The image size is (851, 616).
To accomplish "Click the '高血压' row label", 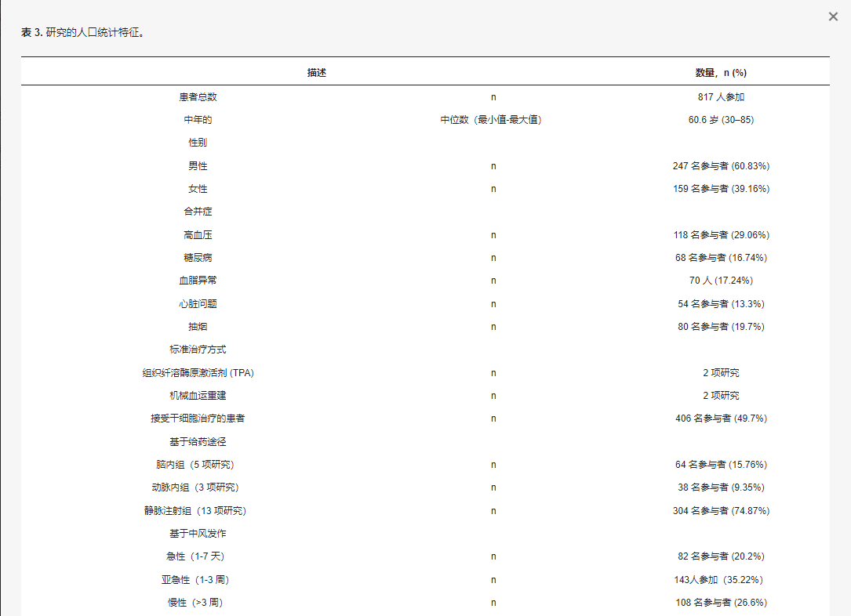I will coord(198,235).
